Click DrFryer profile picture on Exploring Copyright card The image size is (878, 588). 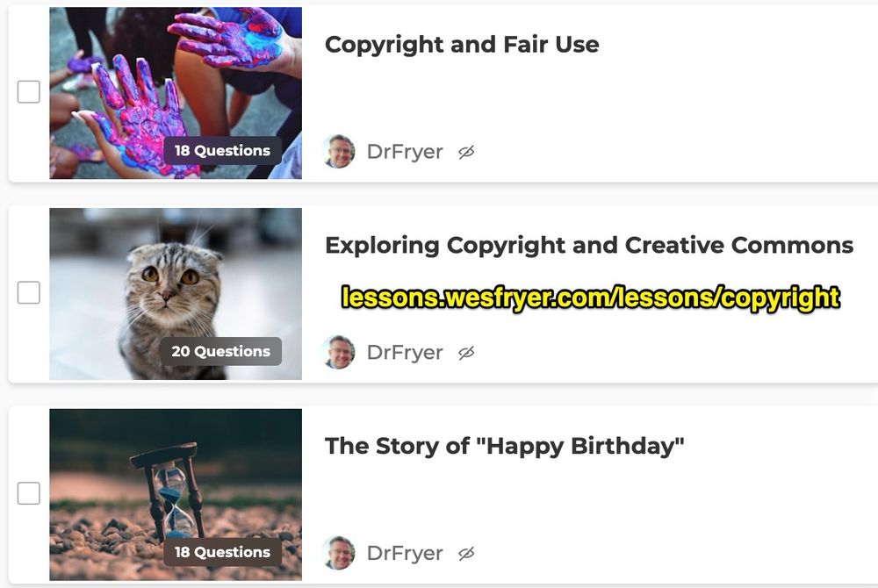click(x=339, y=353)
